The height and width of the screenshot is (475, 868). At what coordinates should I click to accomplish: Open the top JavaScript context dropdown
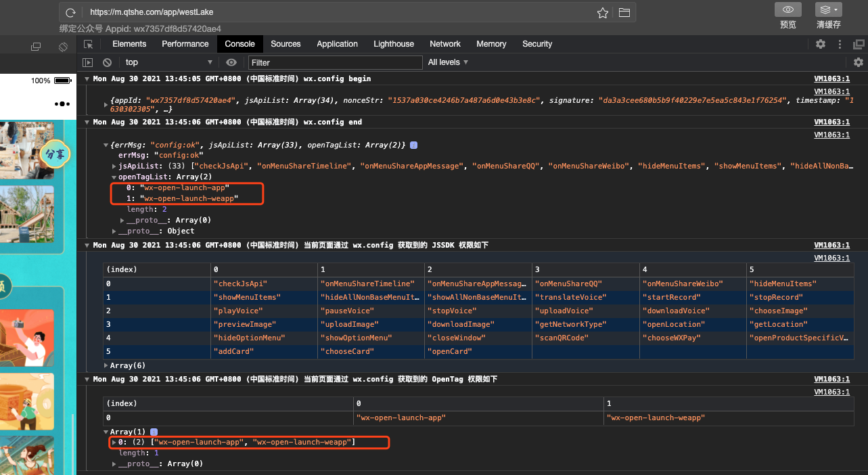pyautogui.click(x=169, y=62)
